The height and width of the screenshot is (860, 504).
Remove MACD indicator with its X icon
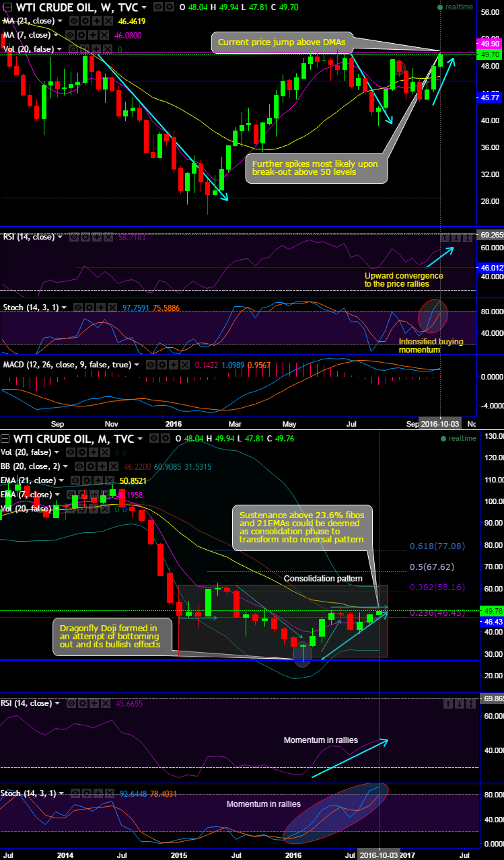pyautogui.click(x=184, y=365)
